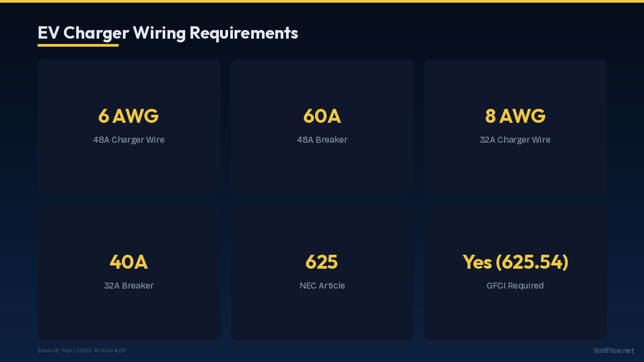Click the NEC Article label
644x362 pixels.
322,286
